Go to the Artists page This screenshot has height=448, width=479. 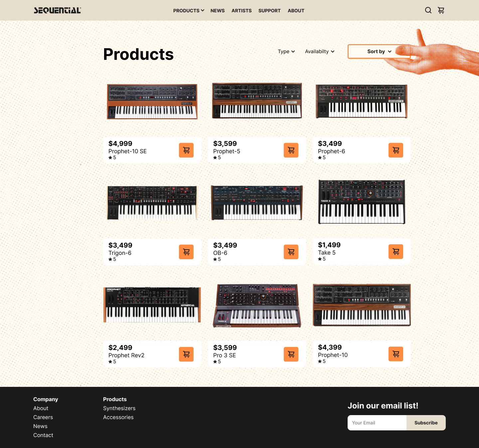click(241, 11)
